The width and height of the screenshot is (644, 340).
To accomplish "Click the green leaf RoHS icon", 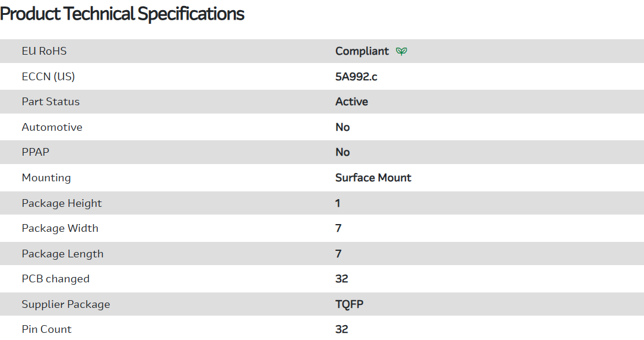I will point(402,51).
